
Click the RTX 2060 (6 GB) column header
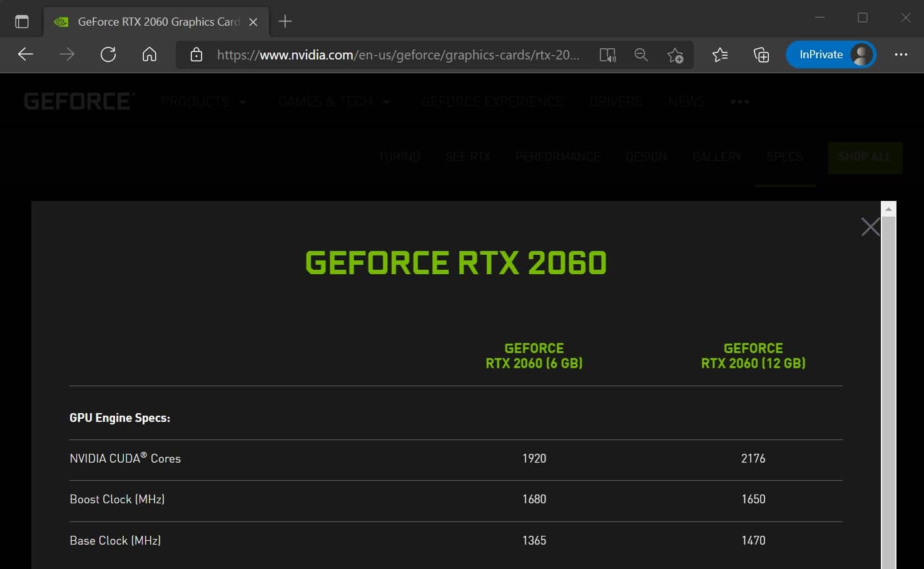534,356
